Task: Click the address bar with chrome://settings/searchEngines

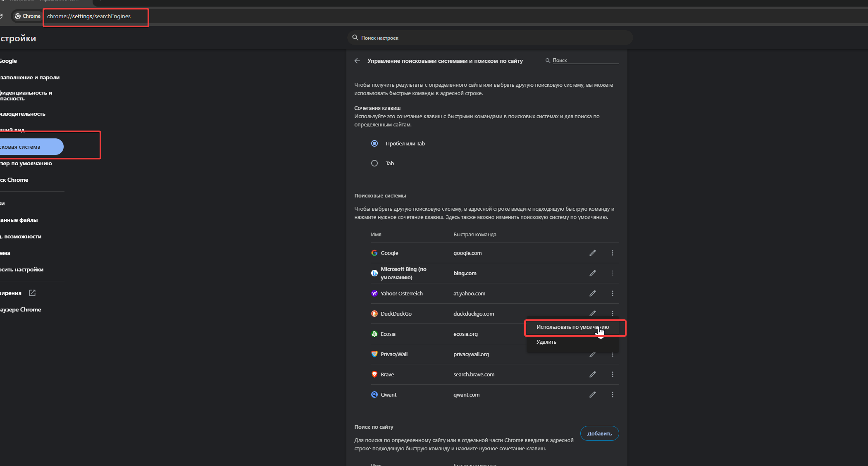Action: pyautogui.click(x=95, y=17)
